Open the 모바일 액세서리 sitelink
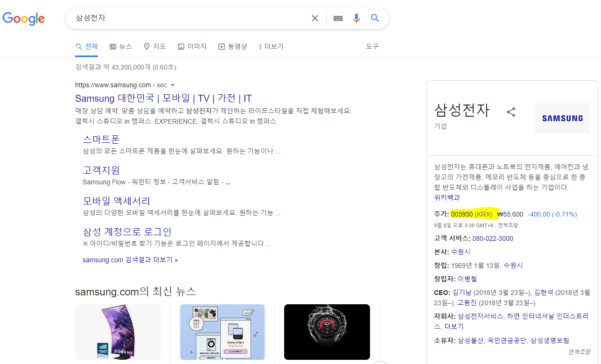Image resolution: width=601 pixels, height=364 pixels. click(117, 201)
